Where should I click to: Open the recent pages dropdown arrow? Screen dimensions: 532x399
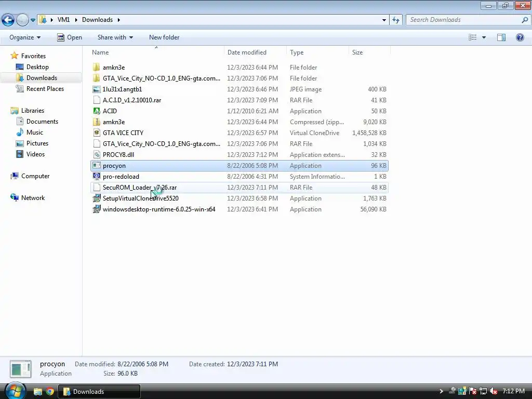pyautogui.click(x=33, y=20)
